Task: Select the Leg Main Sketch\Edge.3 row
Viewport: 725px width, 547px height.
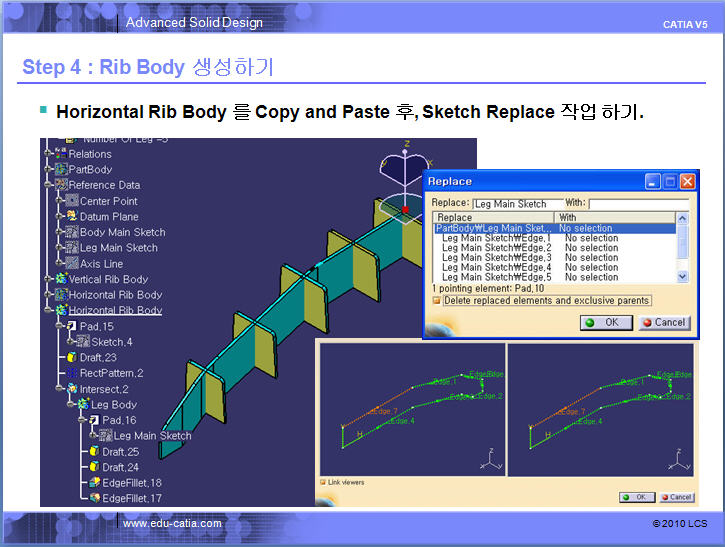Action: click(496, 258)
